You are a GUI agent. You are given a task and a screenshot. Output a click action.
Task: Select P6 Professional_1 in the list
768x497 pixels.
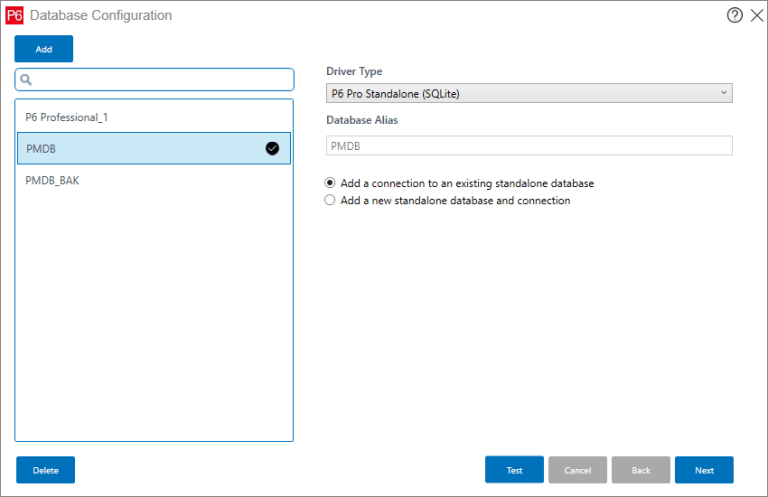click(x=154, y=117)
